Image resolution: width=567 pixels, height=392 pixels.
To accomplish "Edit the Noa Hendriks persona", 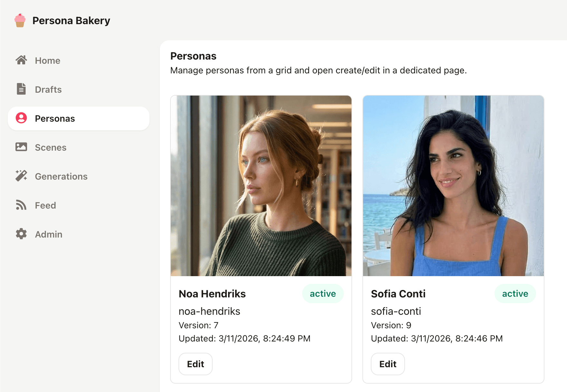I will [195, 364].
